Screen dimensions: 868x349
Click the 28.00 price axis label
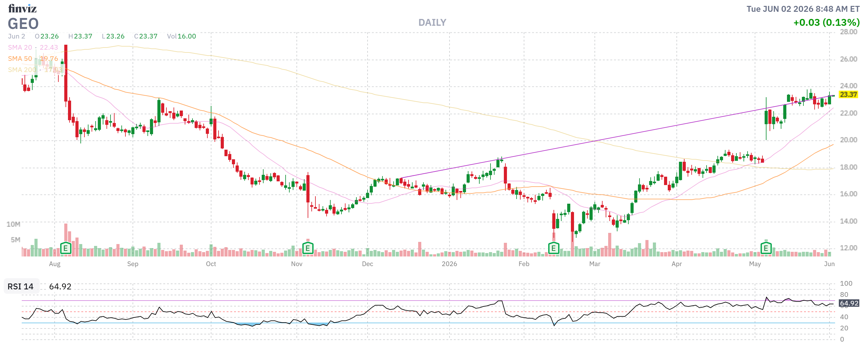(x=848, y=32)
